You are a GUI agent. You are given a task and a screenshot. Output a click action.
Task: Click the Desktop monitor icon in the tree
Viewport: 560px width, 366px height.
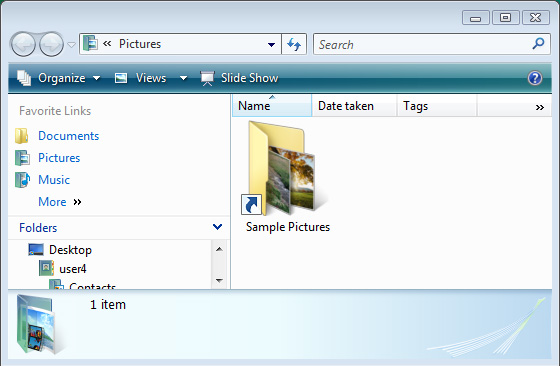pos(36,250)
